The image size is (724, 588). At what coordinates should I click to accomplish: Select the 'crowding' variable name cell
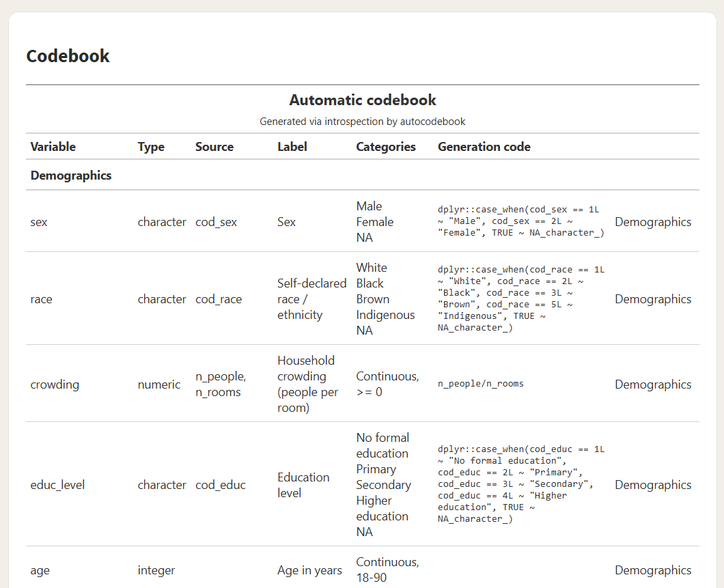point(55,384)
